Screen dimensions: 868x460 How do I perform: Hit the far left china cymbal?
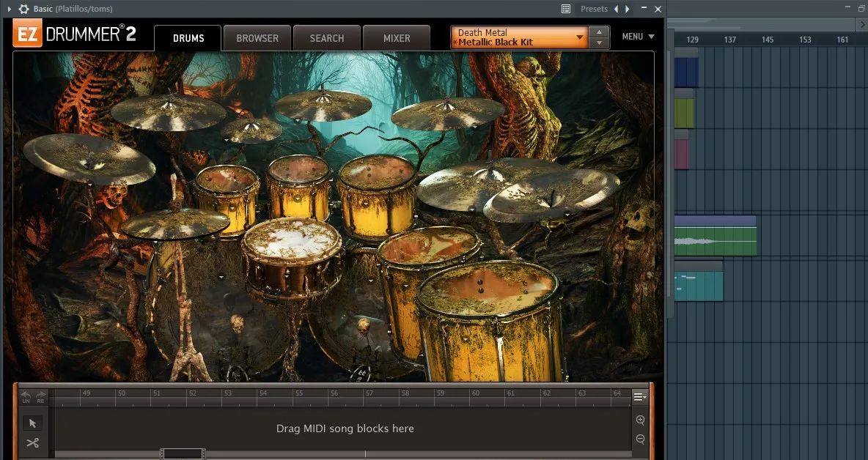tap(89, 159)
